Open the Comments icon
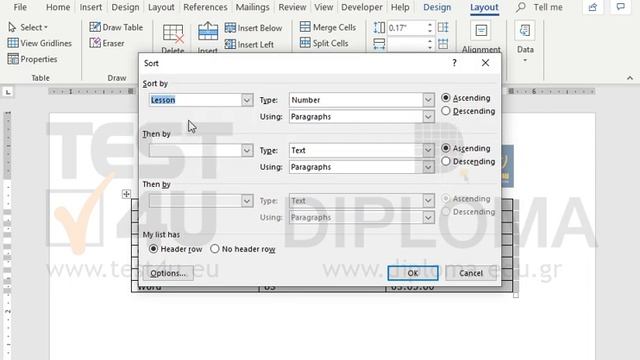640x360 pixels. click(x=620, y=7)
